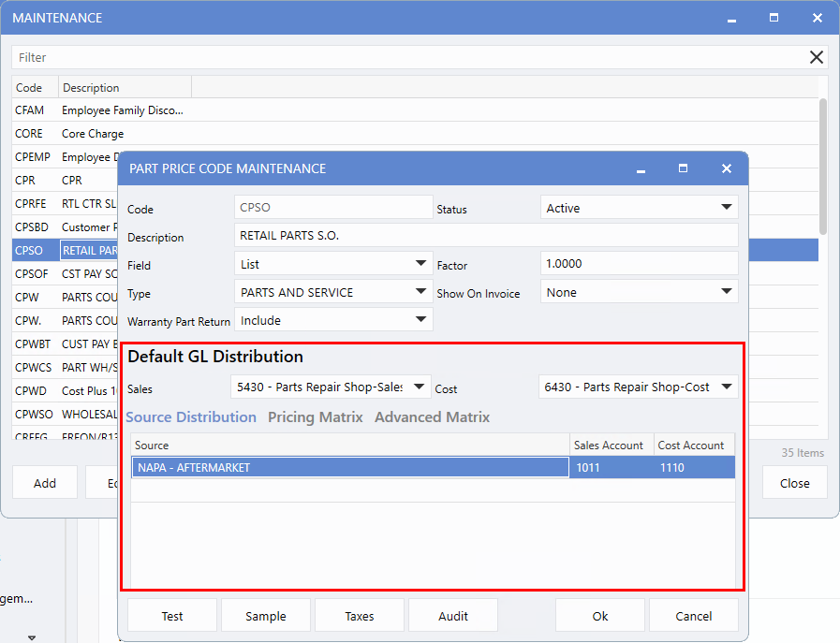Select the CFAM Employee Family Discount row
This screenshot has height=643, width=840.
click(x=415, y=110)
